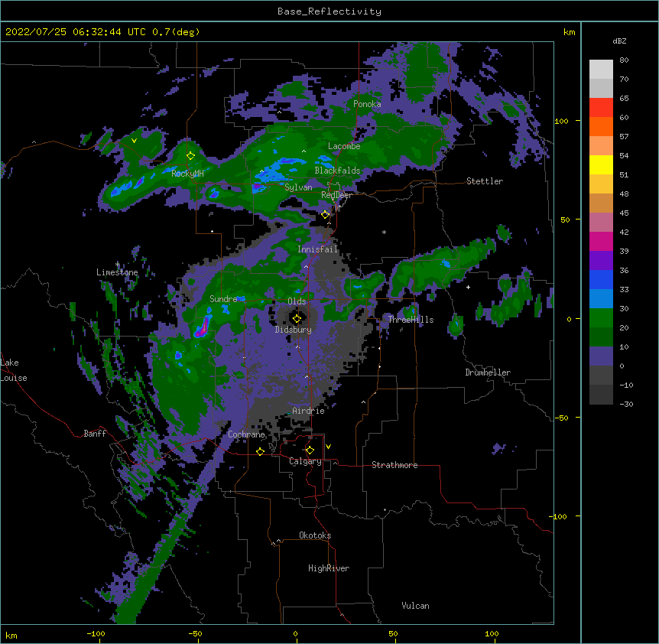Click the yellow radar site marker at Didsbury

[x=297, y=319]
